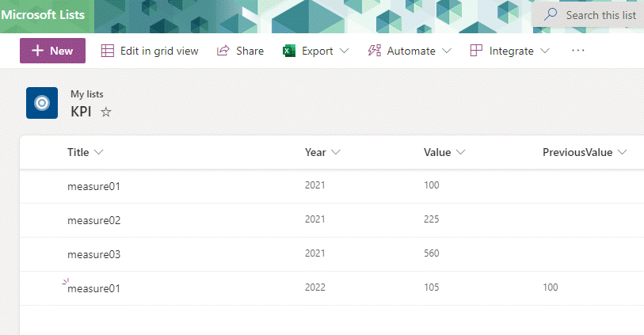The width and height of the screenshot is (644, 335).
Task: Click the New item button
Action: [52, 51]
